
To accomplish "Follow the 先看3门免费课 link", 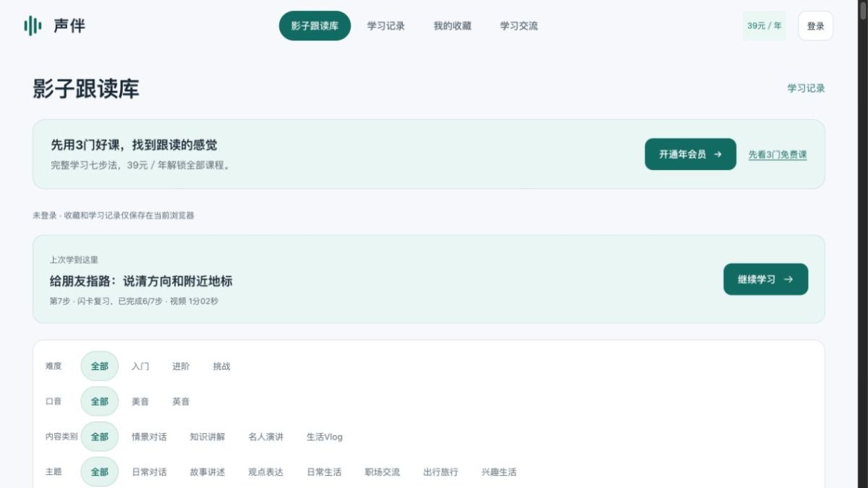I will pyautogui.click(x=778, y=155).
